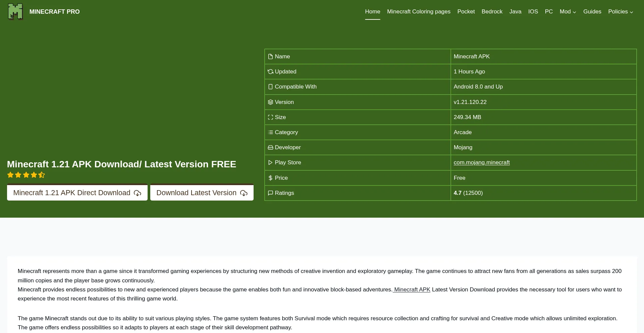Click the Minecraft Pro creeper logo
The image size is (644, 333).
15,12
